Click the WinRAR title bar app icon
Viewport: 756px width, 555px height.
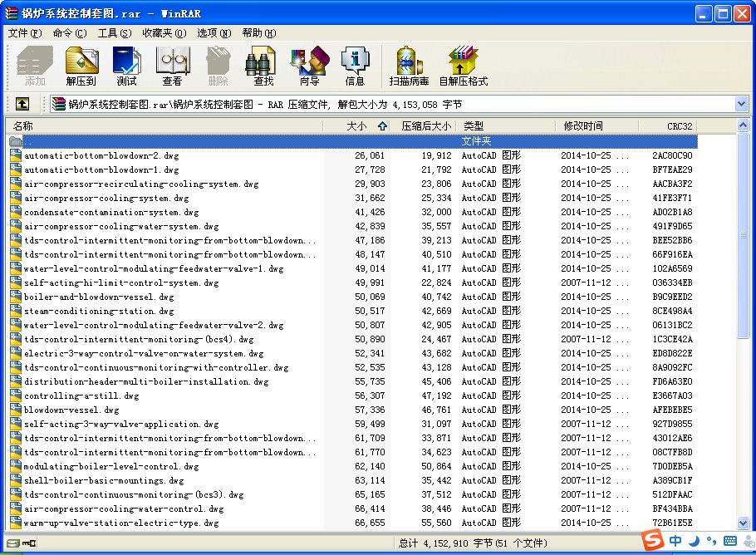12,13
